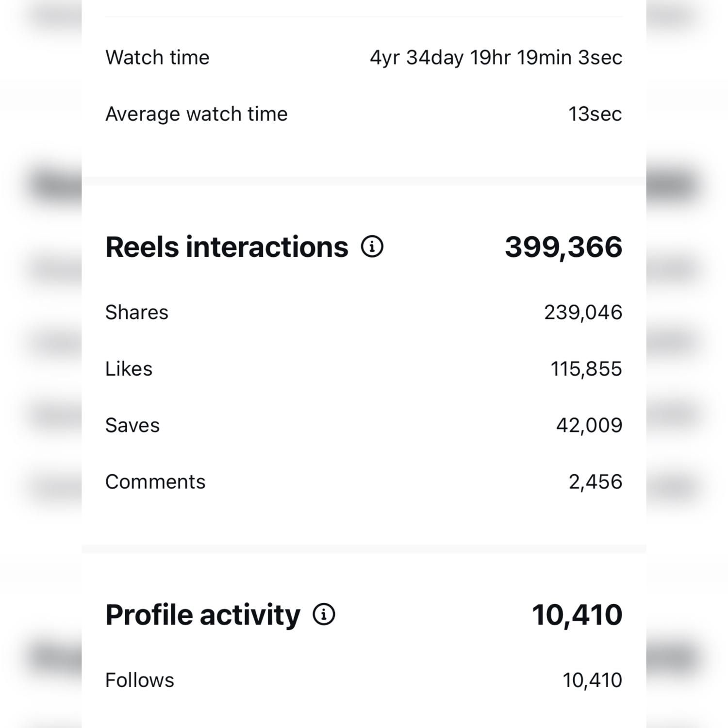The image size is (728, 728).
Task: Select the Reels interactions heading
Action: click(227, 247)
